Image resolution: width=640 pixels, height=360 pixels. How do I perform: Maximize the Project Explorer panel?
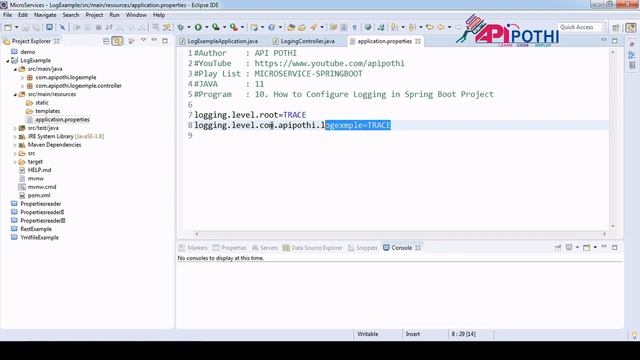pos(165,41)
